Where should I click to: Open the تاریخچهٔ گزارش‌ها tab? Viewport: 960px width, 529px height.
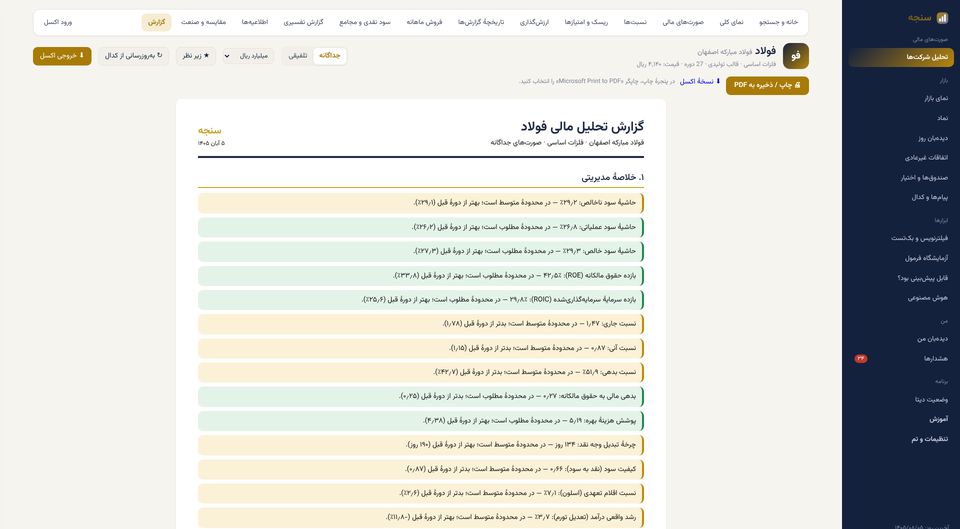[481, 23]
